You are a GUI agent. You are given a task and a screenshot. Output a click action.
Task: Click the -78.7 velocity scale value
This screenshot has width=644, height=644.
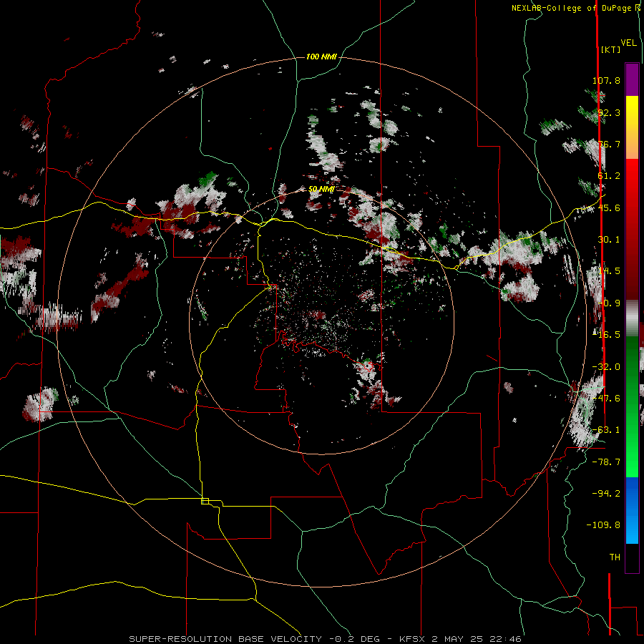pyautogui.click(x=606, y=462)
